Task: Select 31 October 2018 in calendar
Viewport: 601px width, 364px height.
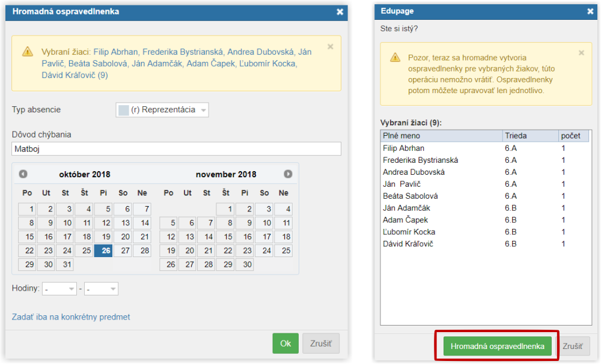Action: click(65, 264)
